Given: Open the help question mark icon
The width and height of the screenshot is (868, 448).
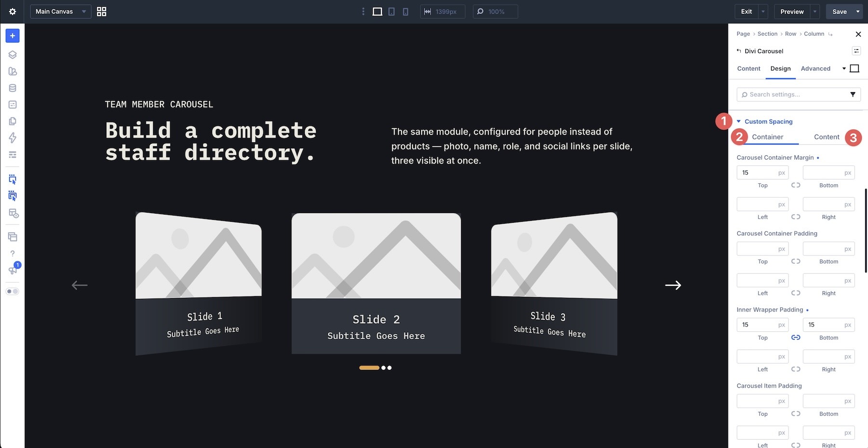Looking at the screenshot, I should (13, 254).
